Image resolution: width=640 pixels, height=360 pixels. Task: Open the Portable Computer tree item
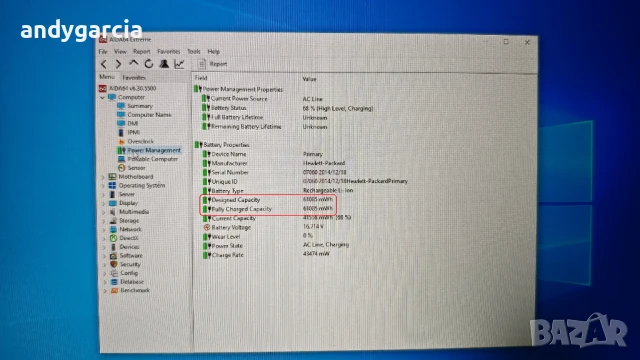pos(148,159)
